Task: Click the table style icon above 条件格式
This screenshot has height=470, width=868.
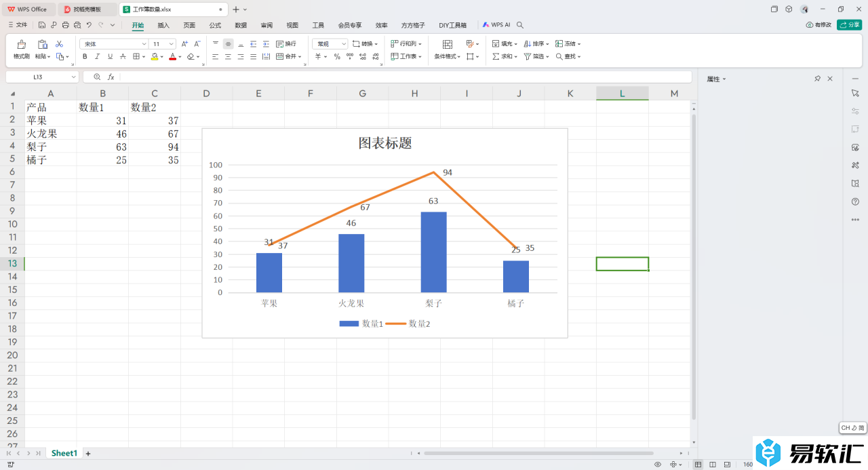Action: [447, 44]
